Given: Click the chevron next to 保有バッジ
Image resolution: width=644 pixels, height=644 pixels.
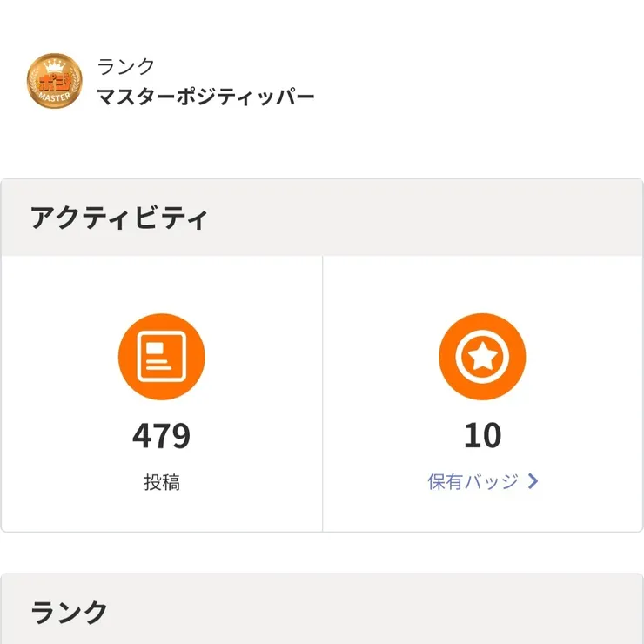Looking at the screenshot, I should [533, 481].
